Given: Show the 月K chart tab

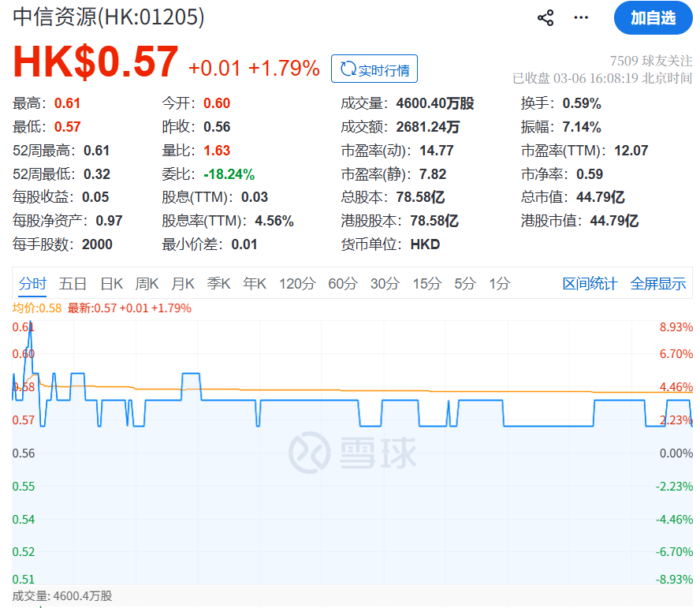Looking at the screenshot, I should [x=184, y=284].
